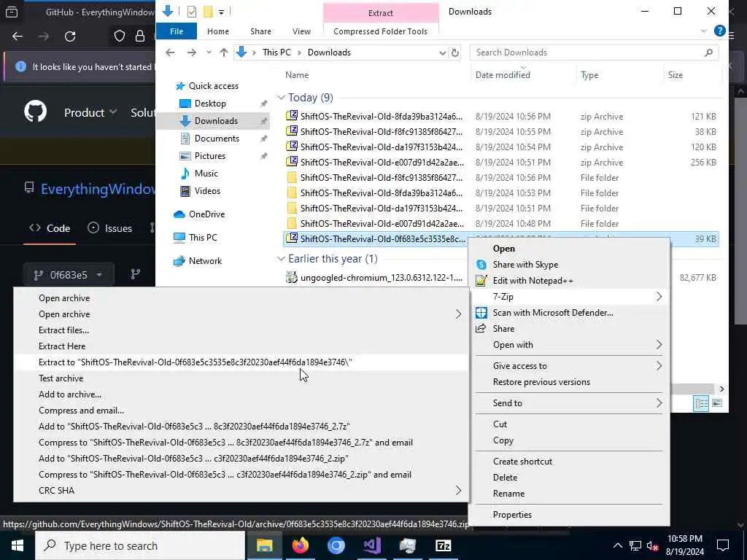Open Documents in Quick access
Image resolution: width=747 pixels, height=560 pixels.
[x=217, y=139]
